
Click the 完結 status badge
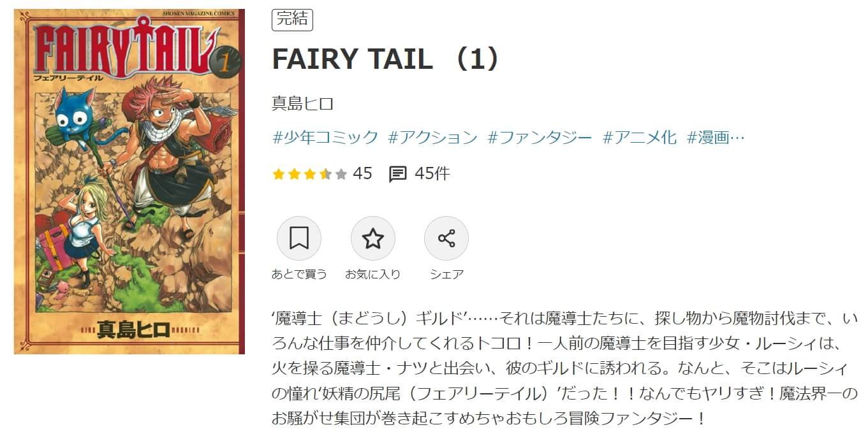tap(292, 19)
